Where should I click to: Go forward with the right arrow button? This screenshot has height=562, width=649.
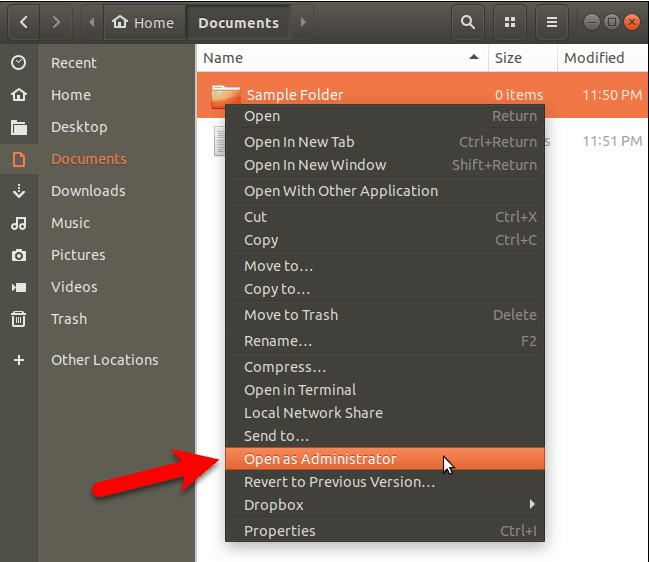pyautogui.click(x=56, y=22)
